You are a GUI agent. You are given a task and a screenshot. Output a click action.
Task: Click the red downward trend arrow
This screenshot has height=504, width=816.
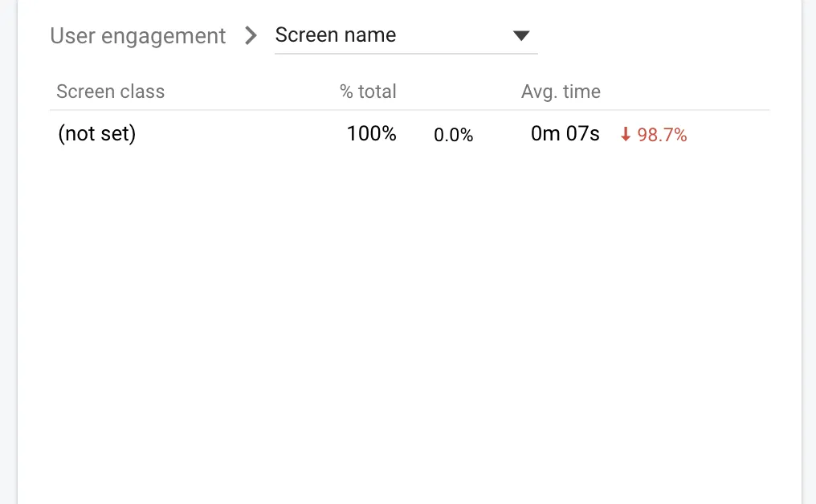click(626, 136)
